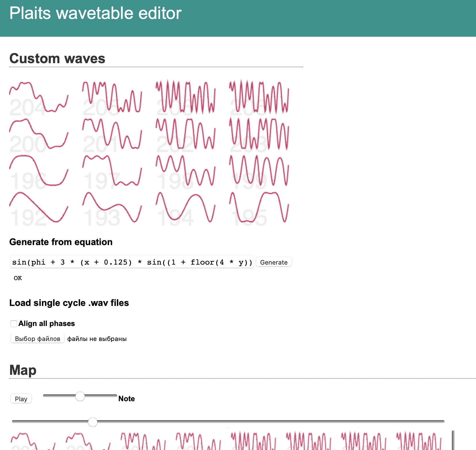Choose wave thumbnail 194

click(x=186, y=208)
